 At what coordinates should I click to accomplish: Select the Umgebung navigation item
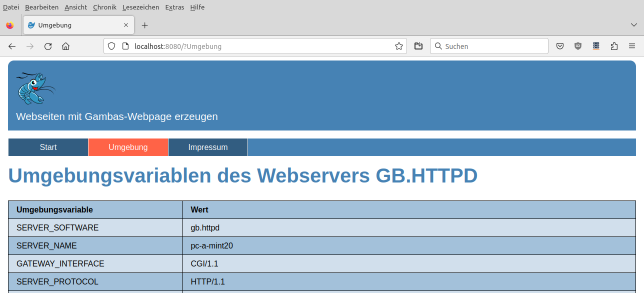click(128, 147)
